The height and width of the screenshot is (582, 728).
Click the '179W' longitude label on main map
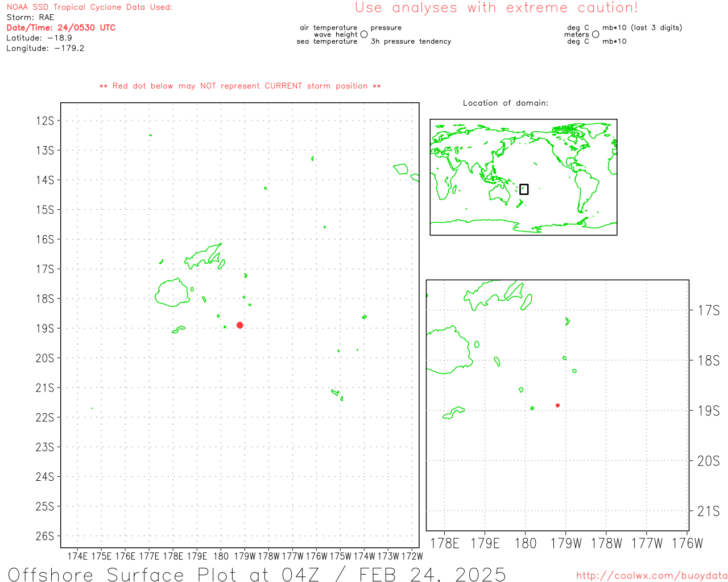point(245,556)
